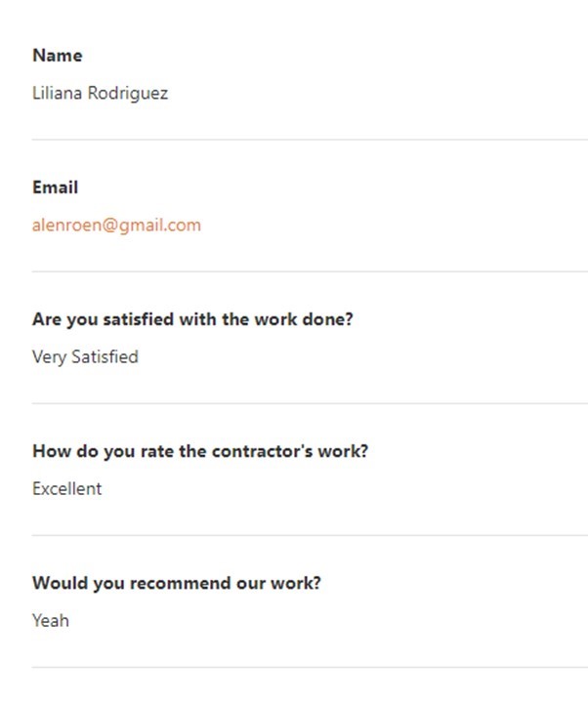Click the divider line below the Name section
588x703 pixels.
click(309, 140)
